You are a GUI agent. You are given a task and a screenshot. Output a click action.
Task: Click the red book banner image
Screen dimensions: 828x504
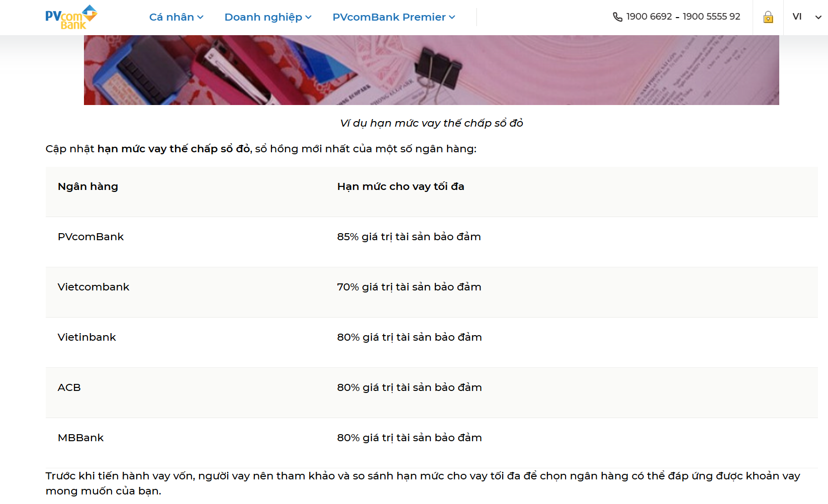point(431,70)
